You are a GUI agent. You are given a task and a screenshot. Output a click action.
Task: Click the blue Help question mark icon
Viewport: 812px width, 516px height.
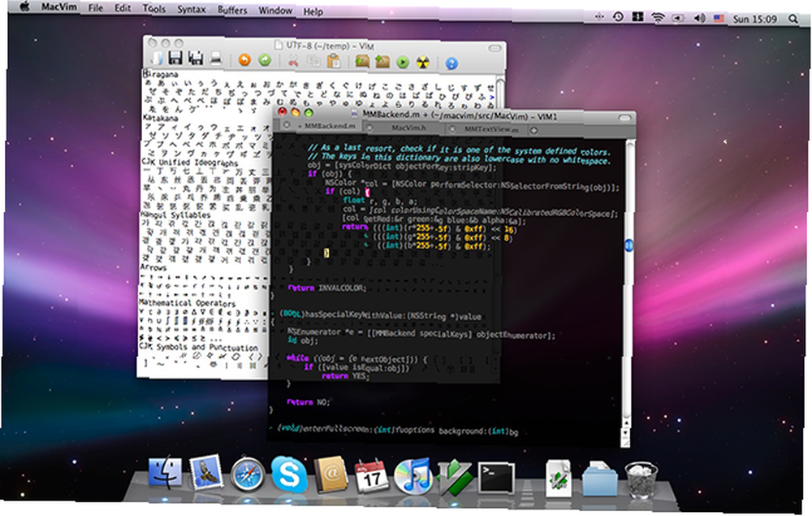click(x=451, y=63)
